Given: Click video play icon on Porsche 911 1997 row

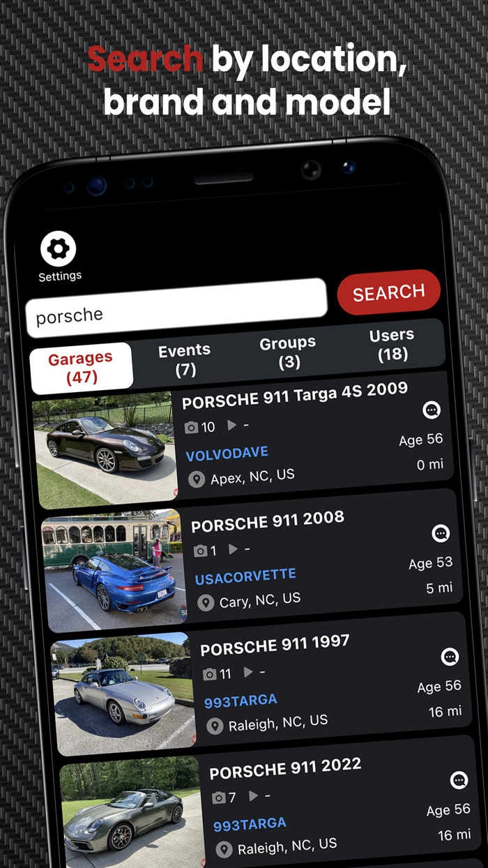Looking at the screenshot, I should pos(247,673).
